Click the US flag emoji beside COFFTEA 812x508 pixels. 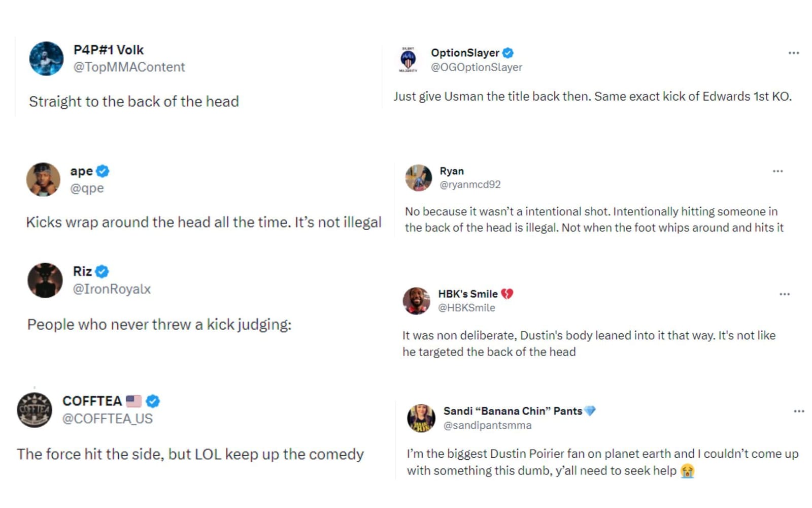[x=132, y=401]
